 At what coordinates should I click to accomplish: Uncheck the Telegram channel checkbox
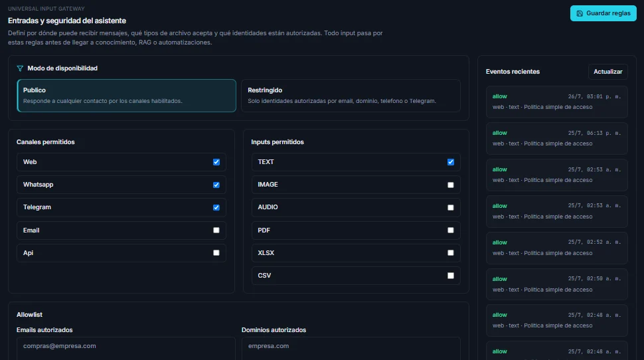[x=216, y=207]
